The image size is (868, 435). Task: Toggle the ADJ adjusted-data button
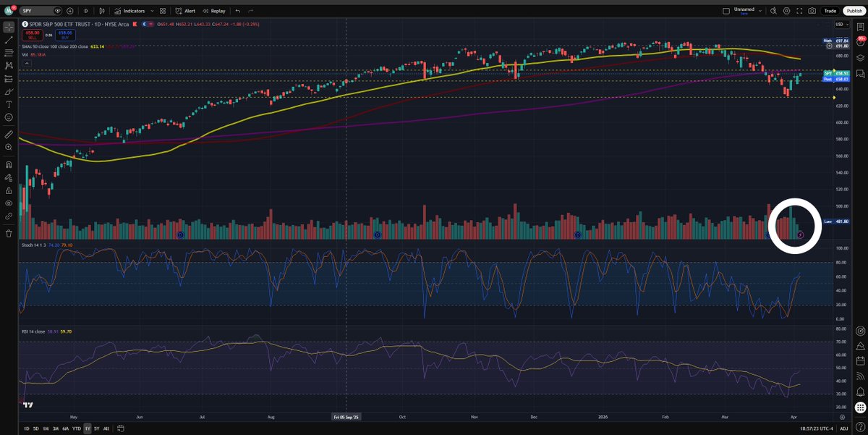click(x=843, y=428)
